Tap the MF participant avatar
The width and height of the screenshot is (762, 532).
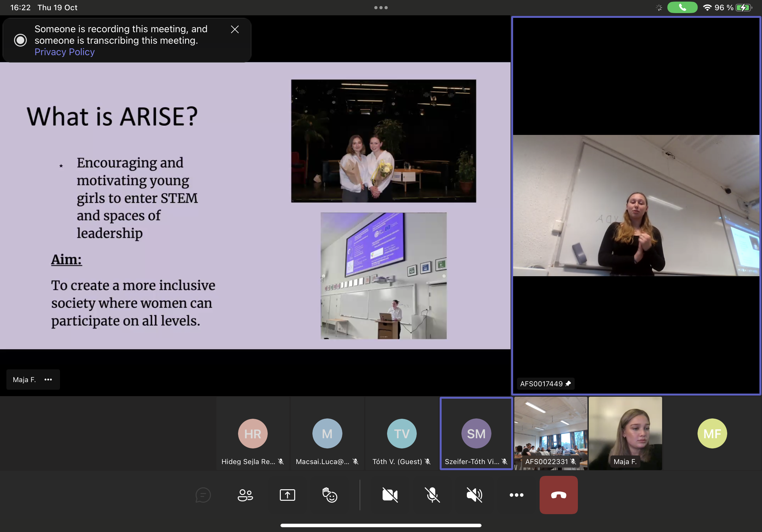tap(712, 433)
